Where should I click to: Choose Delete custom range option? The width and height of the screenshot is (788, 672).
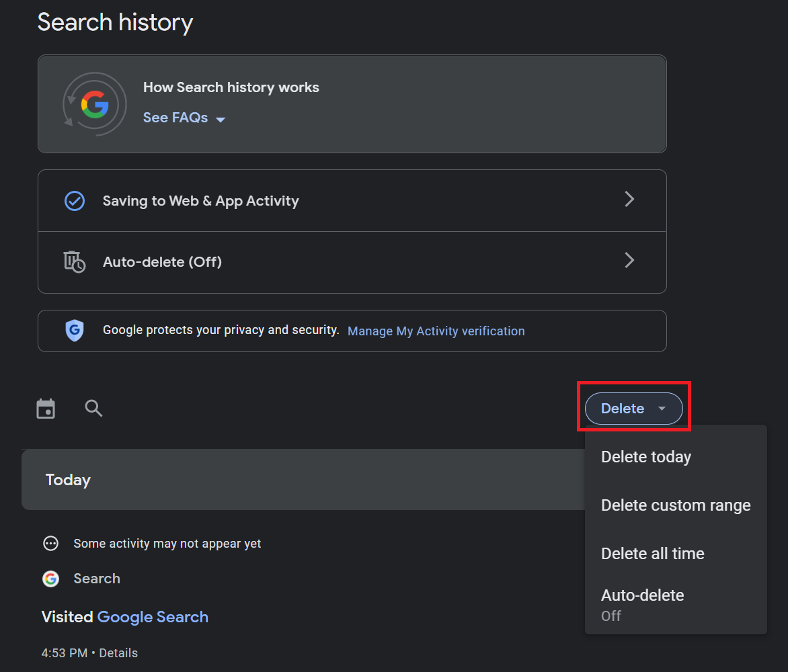(676, 505)
